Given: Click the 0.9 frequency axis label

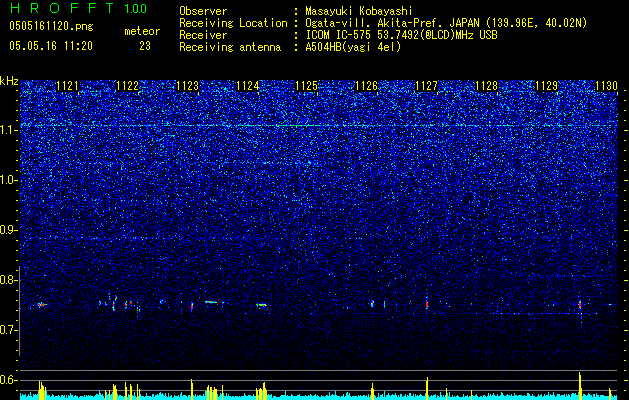Looking at the screenshot, I should pos(9,230).
